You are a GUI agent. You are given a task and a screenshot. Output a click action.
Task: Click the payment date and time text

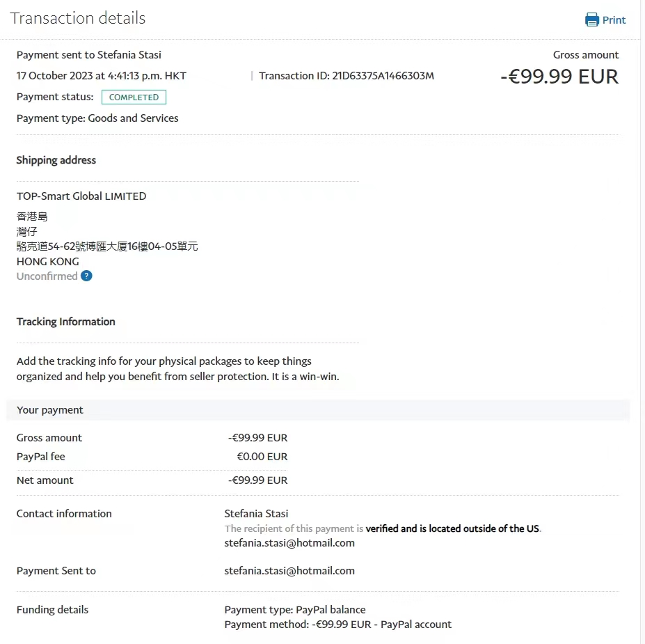click(x=102, y=76)
